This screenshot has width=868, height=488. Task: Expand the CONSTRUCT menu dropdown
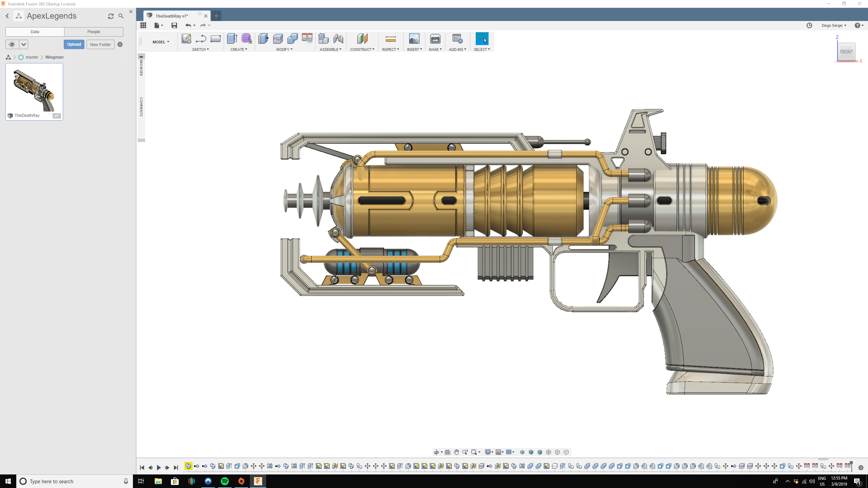pos(362,49)
